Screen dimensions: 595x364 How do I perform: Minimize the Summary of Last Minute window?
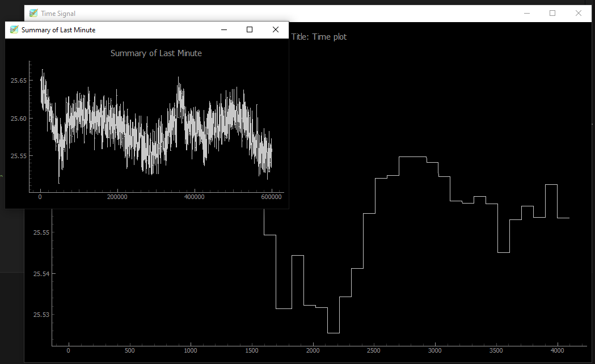pos(224,29)
